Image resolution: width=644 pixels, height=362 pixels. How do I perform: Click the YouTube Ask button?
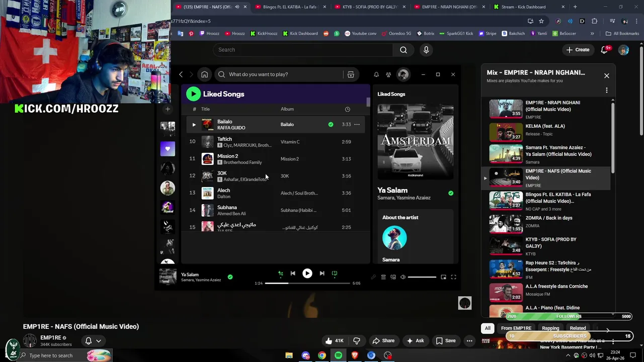click(x=415, y=341)
